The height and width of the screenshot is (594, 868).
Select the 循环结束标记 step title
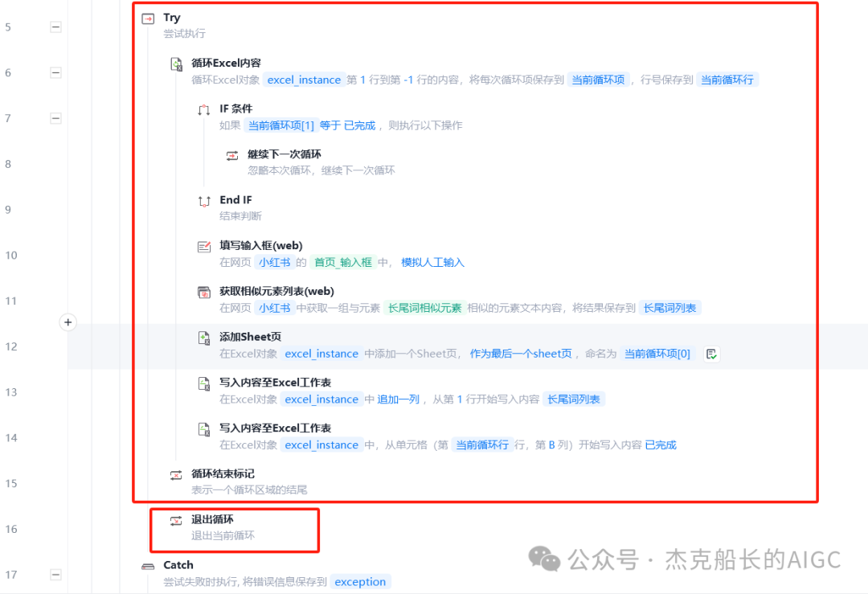point(223,473)
